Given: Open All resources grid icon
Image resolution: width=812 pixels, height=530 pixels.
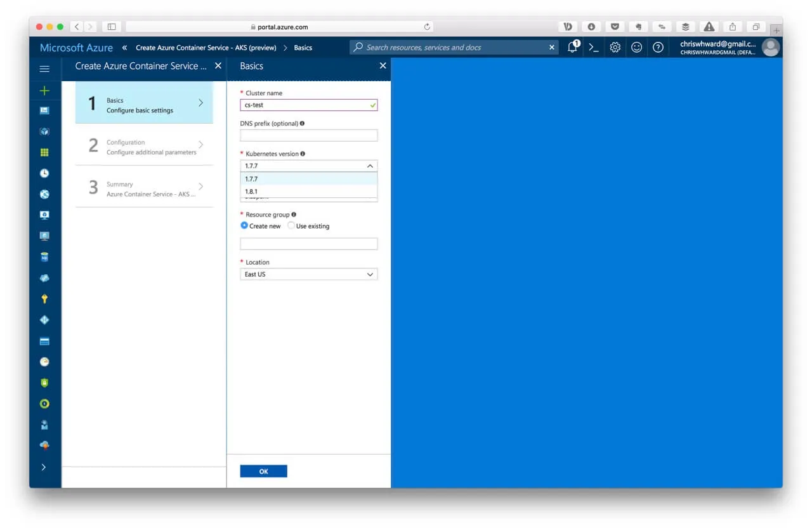Looking at the screenshot, I should tap(44, 152).
